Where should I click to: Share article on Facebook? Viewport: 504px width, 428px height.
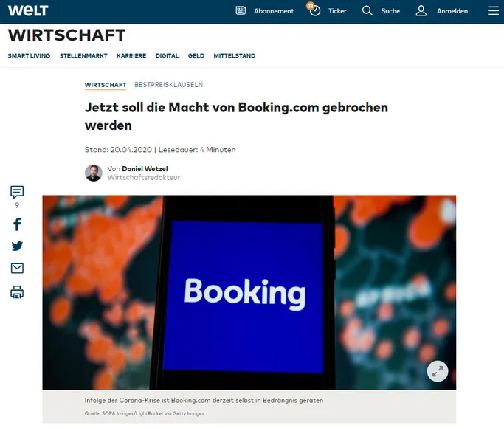point(17,224)
